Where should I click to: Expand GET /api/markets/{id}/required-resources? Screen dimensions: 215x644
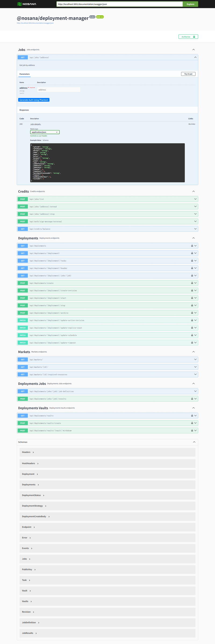[107, 374]
